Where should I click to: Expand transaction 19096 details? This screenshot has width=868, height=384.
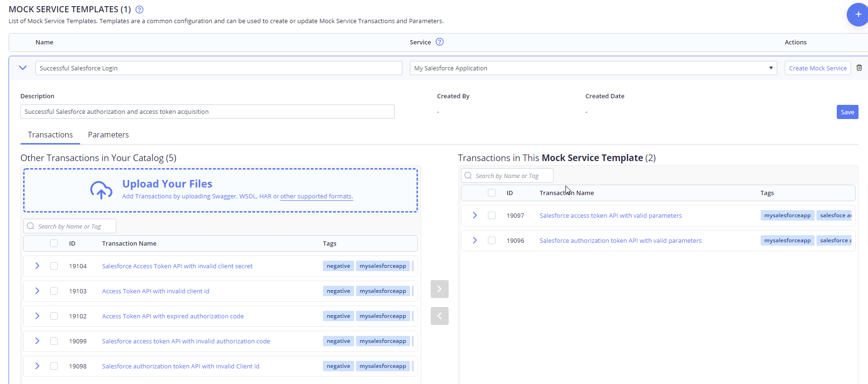pos(475,240)
